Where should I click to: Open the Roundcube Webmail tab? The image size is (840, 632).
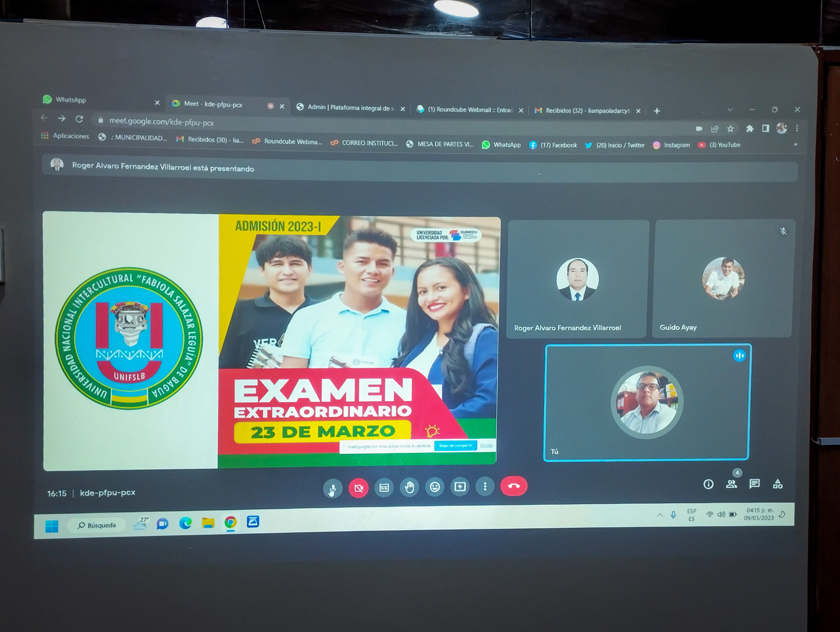pyautogui.click(x=470, y=110)
